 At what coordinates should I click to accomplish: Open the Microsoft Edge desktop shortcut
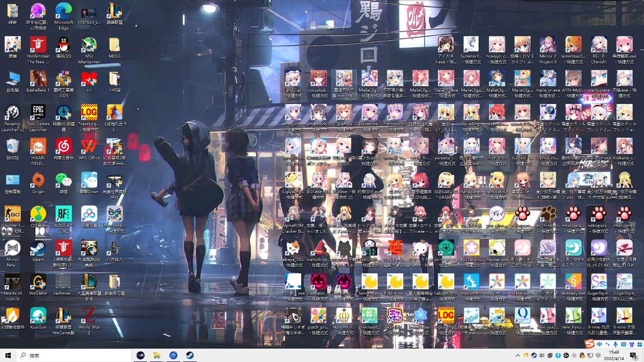[x=63, y=17]
